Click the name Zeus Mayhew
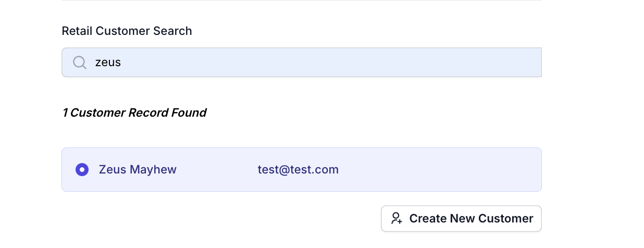The image size is (644, 248). (138, 169)
